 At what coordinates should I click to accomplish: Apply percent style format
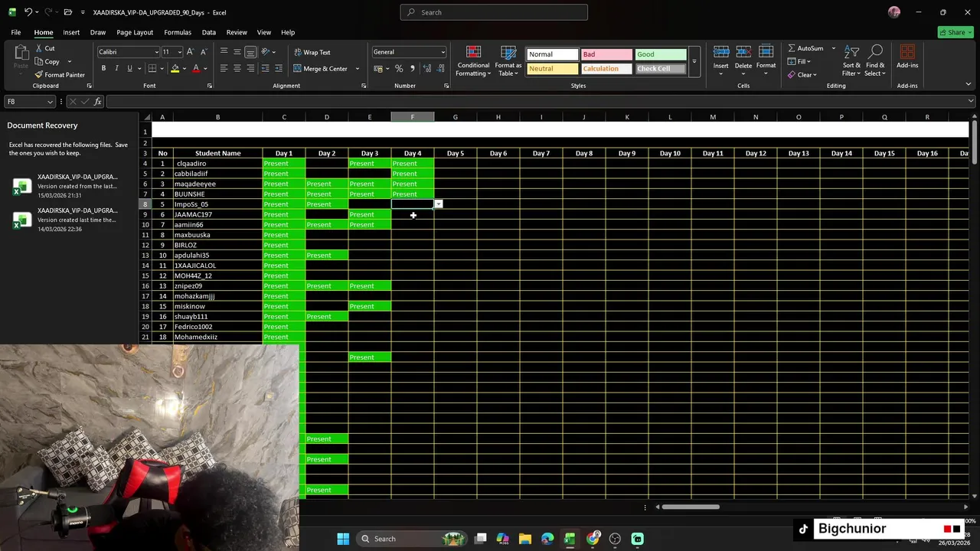(x=399, y=68)
